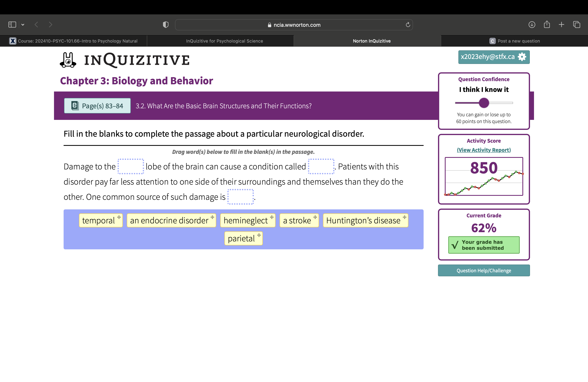Show Safari downloads
Viewport: 588px width, 382px height.
(532, 25)
